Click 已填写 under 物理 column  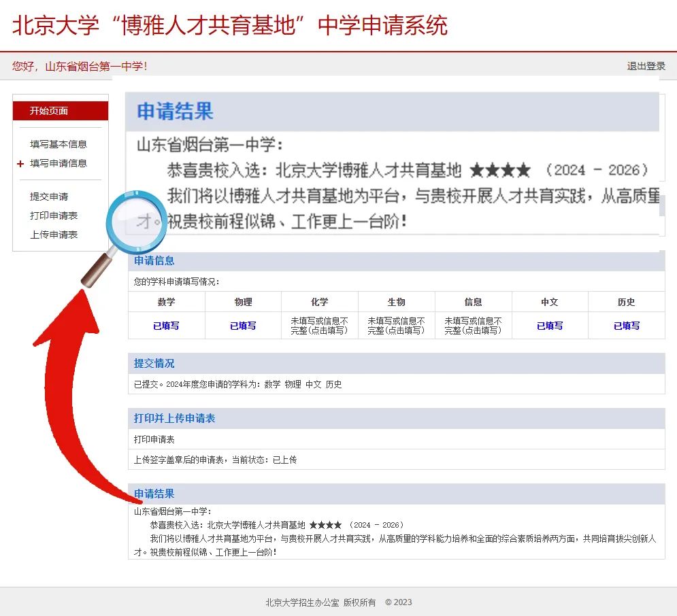[243, 326]
